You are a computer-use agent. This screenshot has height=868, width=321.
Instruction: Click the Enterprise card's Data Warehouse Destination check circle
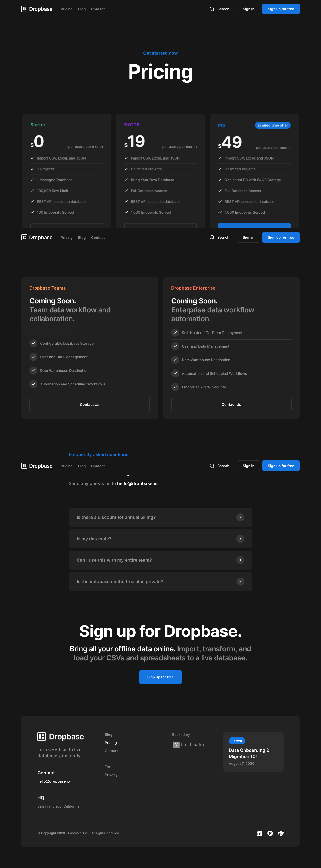point(175,360)
